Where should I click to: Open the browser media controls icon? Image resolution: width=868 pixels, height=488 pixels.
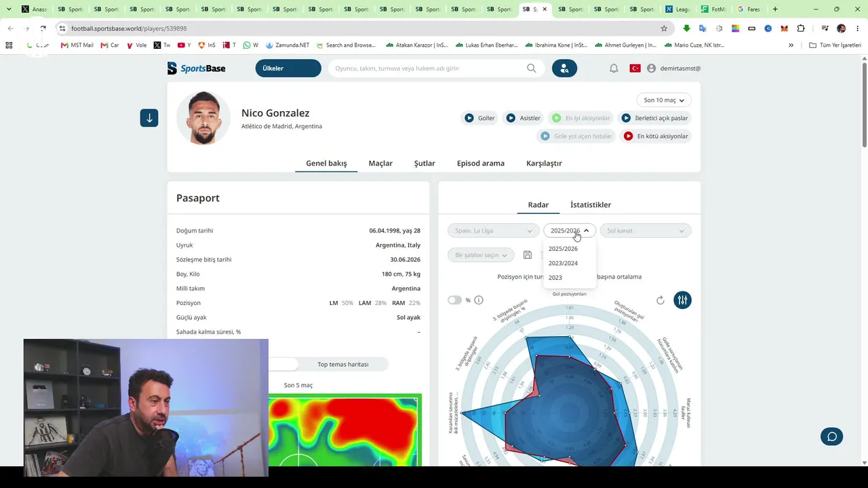pos(825,28)
